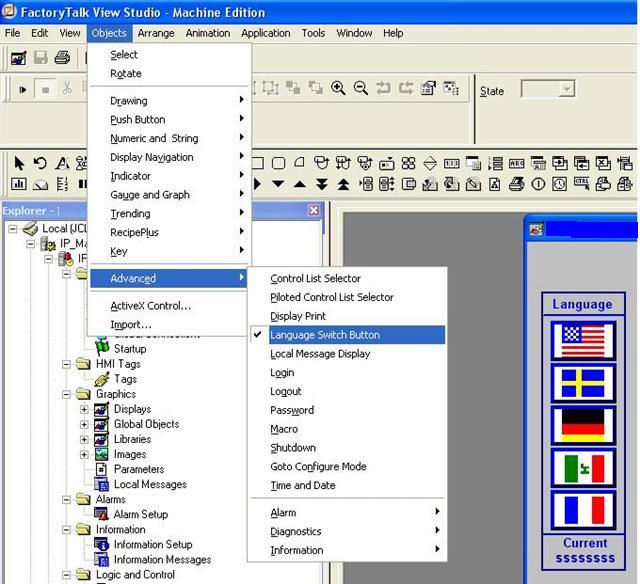The height and width of the screenshot is (584, 640).
Task: Select the text tool icon
Action: [62, 163]
